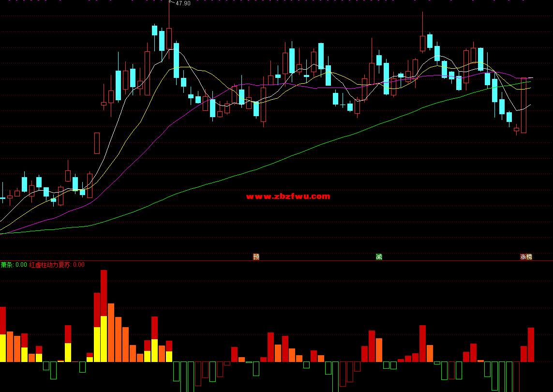The height and width of the screenshot is (392, 553).
Task: Click the red divider line above the indicator panel
Action: [x=276, y=261]
